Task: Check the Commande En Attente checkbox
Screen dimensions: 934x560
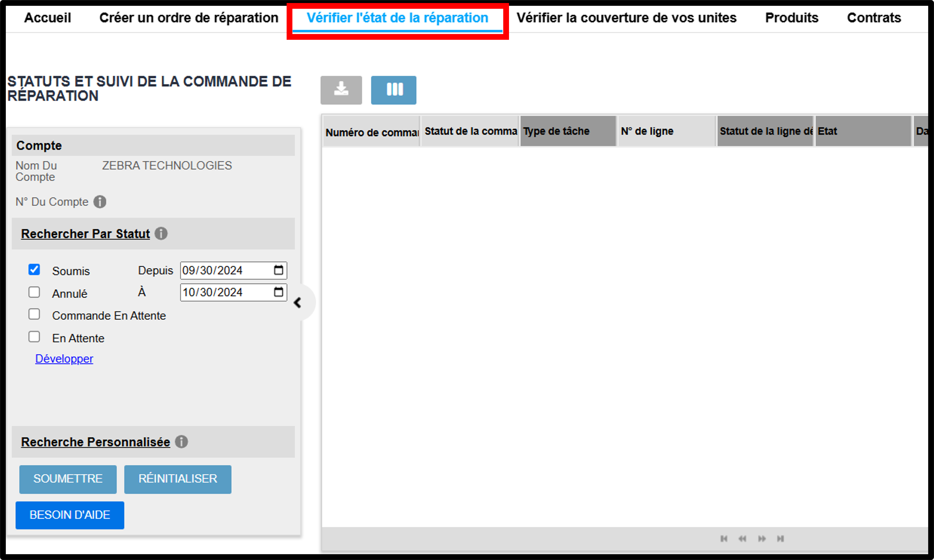Action: 34,314
